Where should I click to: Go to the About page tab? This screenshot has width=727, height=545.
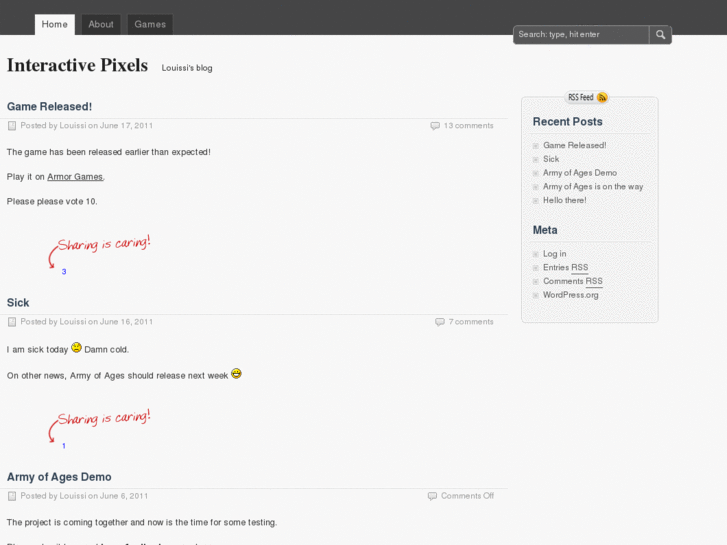[101, 24]
